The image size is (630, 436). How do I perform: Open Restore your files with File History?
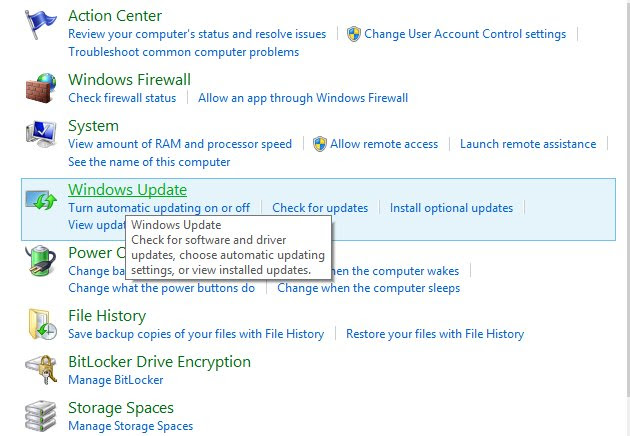(x=435, y=334)
